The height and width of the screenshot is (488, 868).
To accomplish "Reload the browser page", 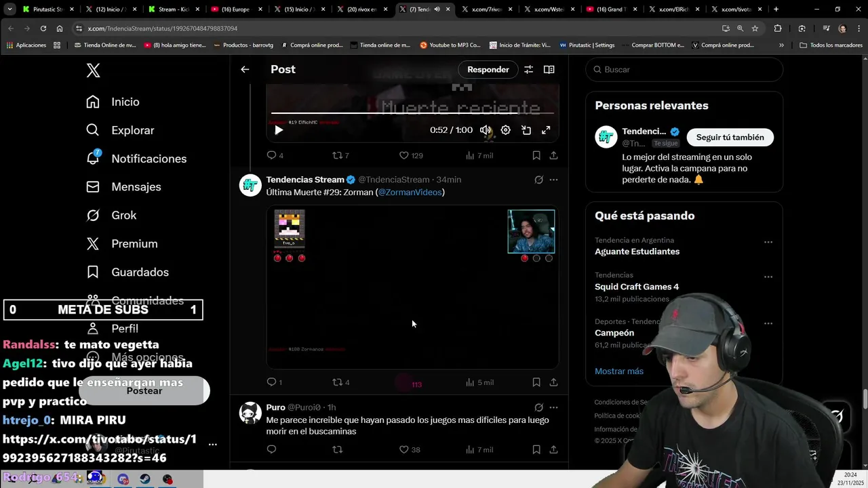I will point(43,28).
